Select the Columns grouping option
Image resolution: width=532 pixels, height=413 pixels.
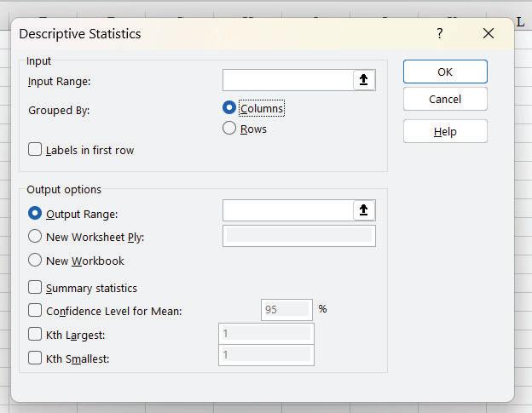click(229, 108)
